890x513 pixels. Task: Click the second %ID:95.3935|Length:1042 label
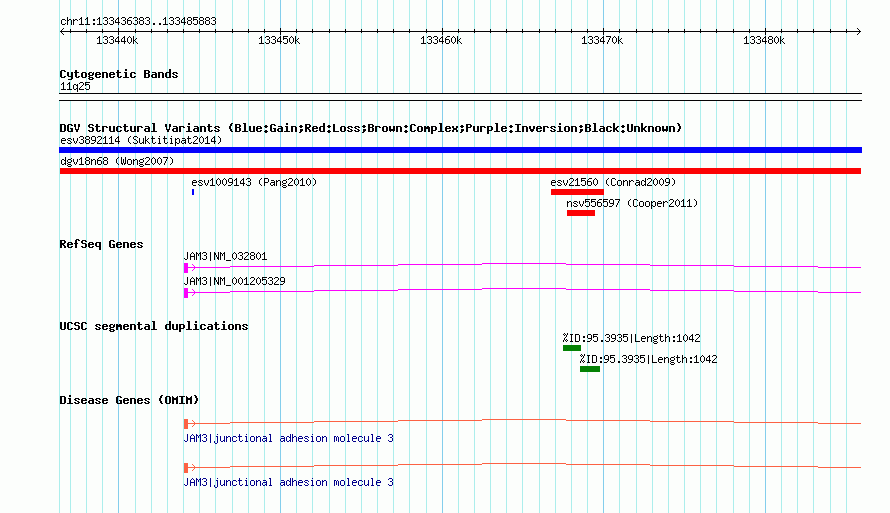648,359
